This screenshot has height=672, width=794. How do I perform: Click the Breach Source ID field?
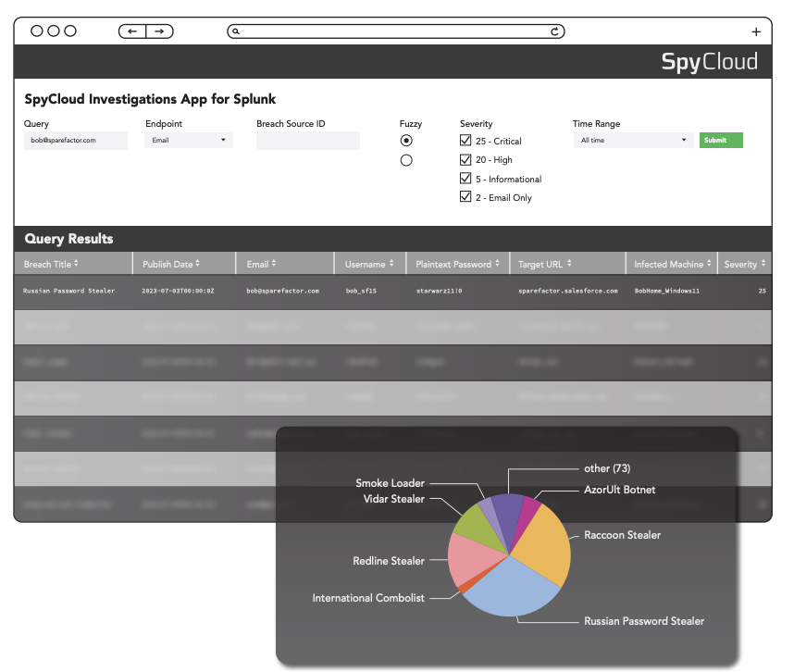(x=308, y=141)
